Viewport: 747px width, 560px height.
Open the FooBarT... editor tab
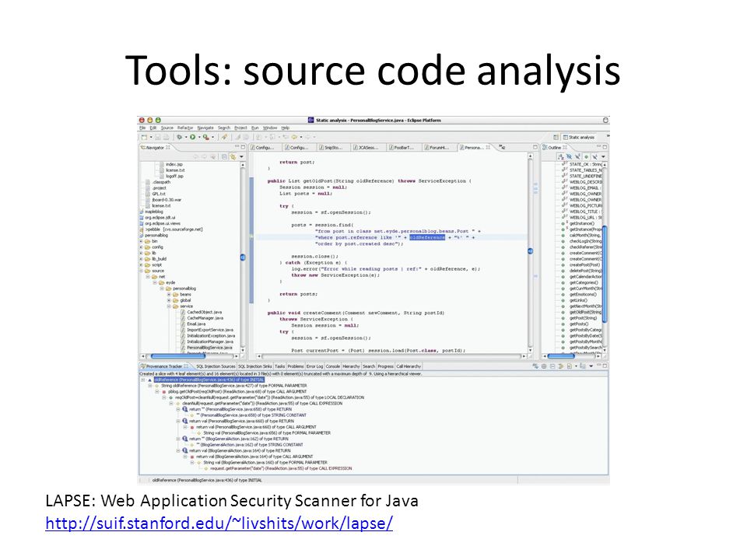click(401, 148)
